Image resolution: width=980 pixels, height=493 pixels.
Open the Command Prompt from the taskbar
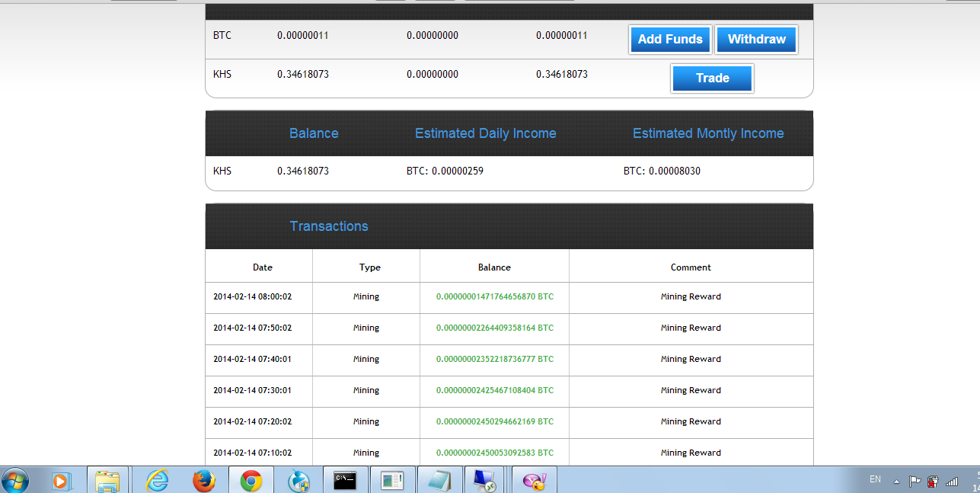pyautogui.click(x=345, y=480)
